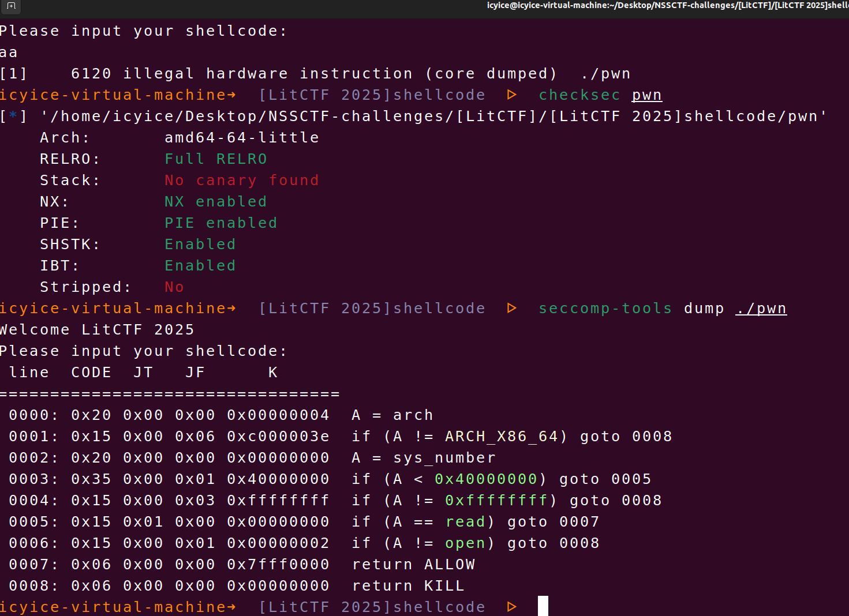The width and height of the screenshot is (849, 616).
Task: Click the 'NX enabled' status text
Action: pos(215,201)
